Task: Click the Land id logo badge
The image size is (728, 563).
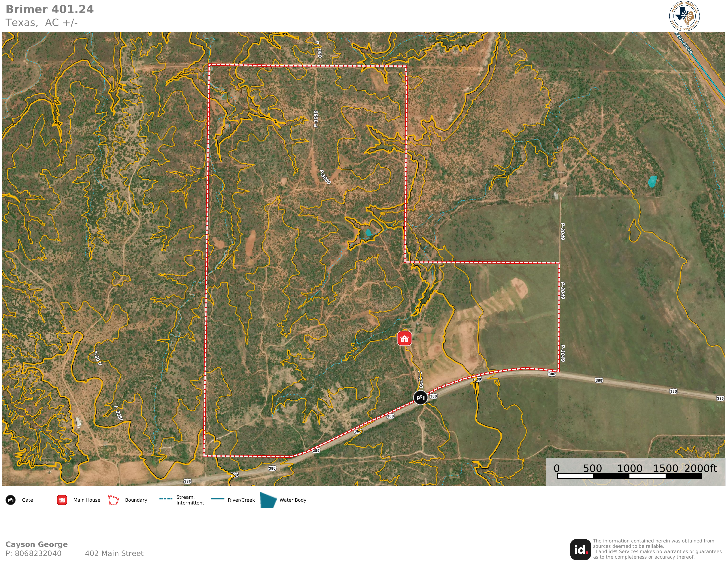Action: pos(580,550)
